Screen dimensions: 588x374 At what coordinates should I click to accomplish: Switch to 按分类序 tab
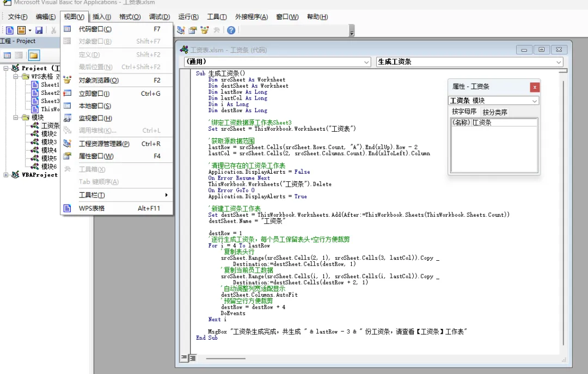pyautogui.click(x=494, y=112)
